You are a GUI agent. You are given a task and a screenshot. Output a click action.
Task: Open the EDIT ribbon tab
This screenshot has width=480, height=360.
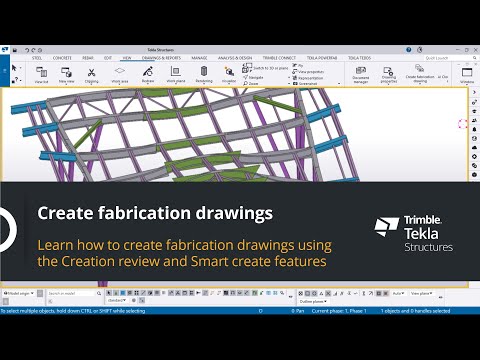pyautogui.click(x=108, y=58)
